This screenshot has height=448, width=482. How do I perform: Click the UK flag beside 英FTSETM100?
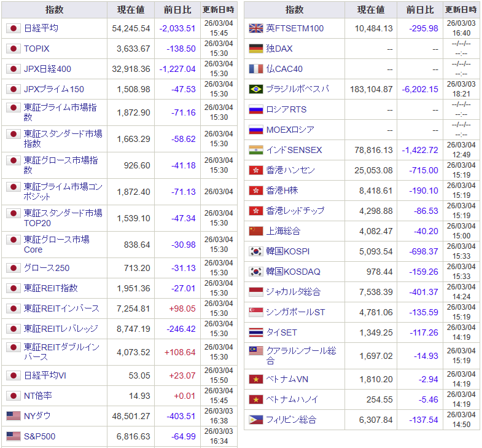pyautogui.click(x=255, y=28)
